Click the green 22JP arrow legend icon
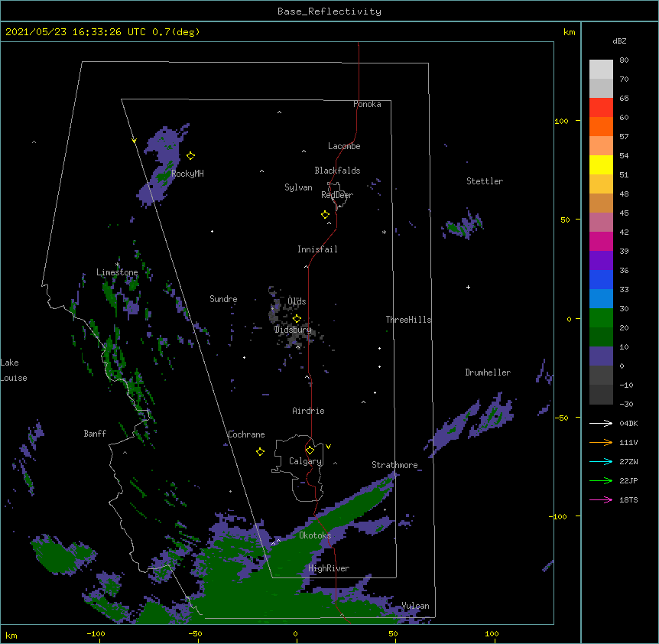The width and height of the screenshot is (659, 644). (x=601, y=480)
